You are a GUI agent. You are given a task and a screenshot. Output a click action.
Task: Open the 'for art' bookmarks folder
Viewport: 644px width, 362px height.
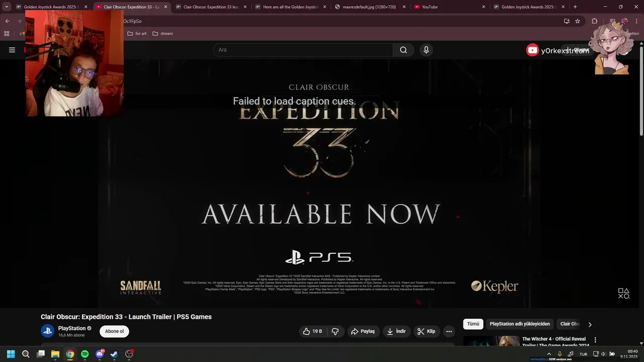pos(137,34)
